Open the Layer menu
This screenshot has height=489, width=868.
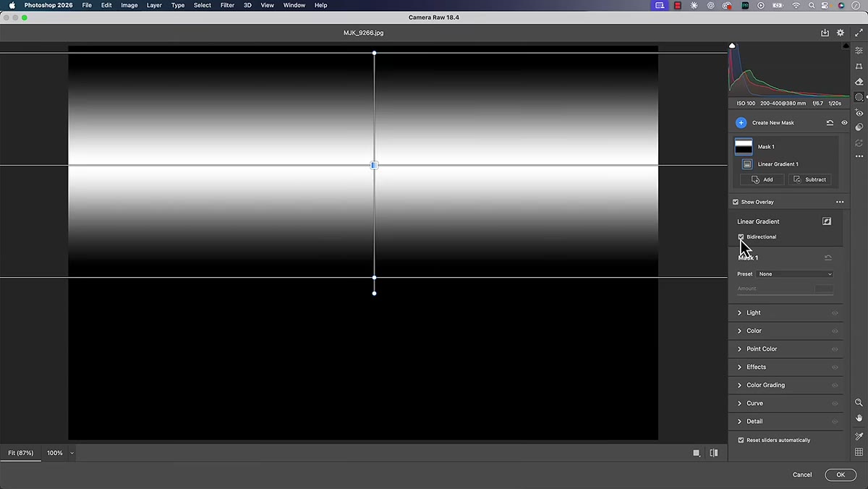click(x=154, y=5)
